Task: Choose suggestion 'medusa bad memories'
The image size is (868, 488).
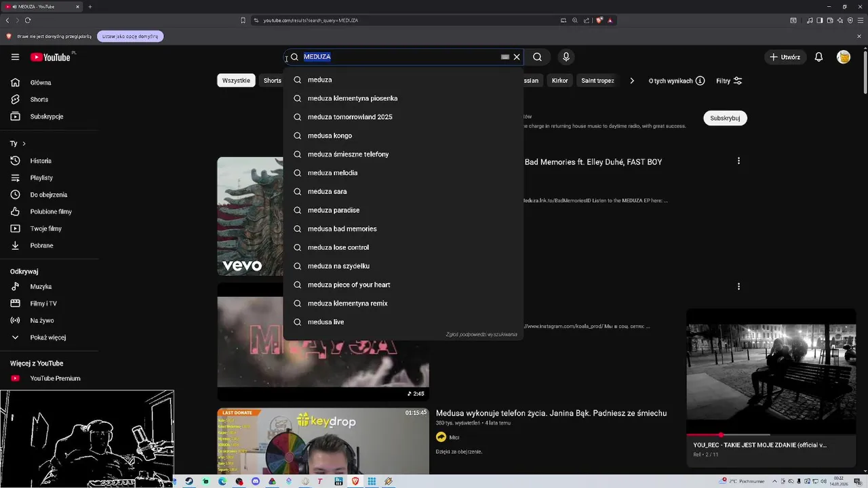Action: [x=403, y=229]
